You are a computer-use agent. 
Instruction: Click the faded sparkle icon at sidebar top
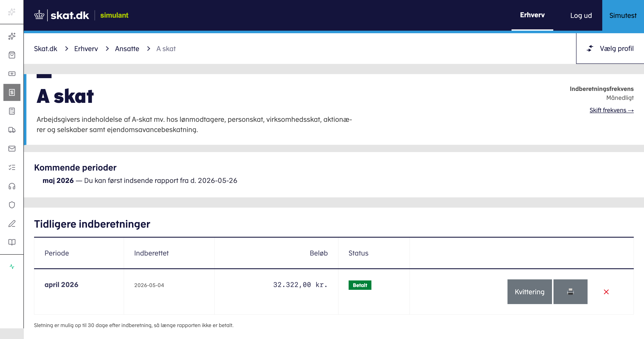(x=12, y=12)
